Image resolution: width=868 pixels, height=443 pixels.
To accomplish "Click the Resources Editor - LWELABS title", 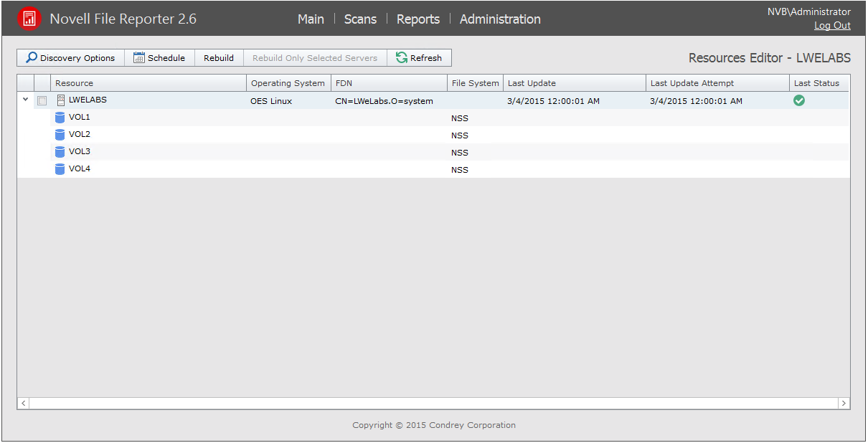I will click(770, 58).
